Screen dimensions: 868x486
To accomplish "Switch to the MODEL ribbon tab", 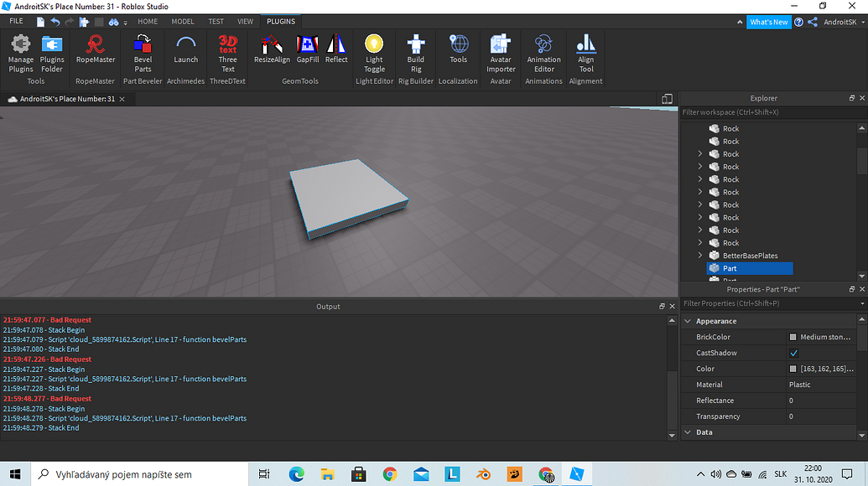I will tap(183, 22).
